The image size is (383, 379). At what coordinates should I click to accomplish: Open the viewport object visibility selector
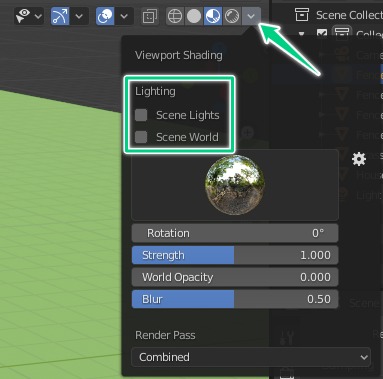[x=24, y=16]
